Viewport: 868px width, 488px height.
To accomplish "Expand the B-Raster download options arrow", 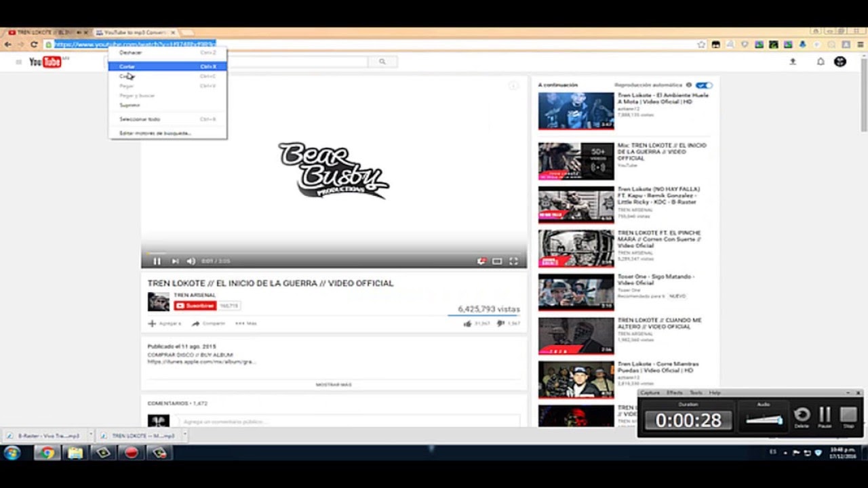I will tap(90, 436).
